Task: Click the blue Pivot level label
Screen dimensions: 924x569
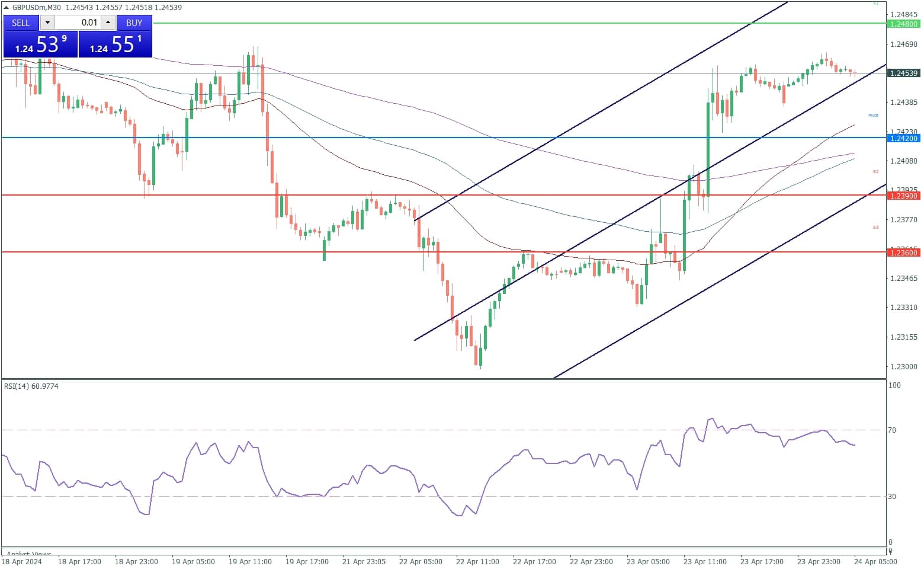Action: [x=873, y=116]
